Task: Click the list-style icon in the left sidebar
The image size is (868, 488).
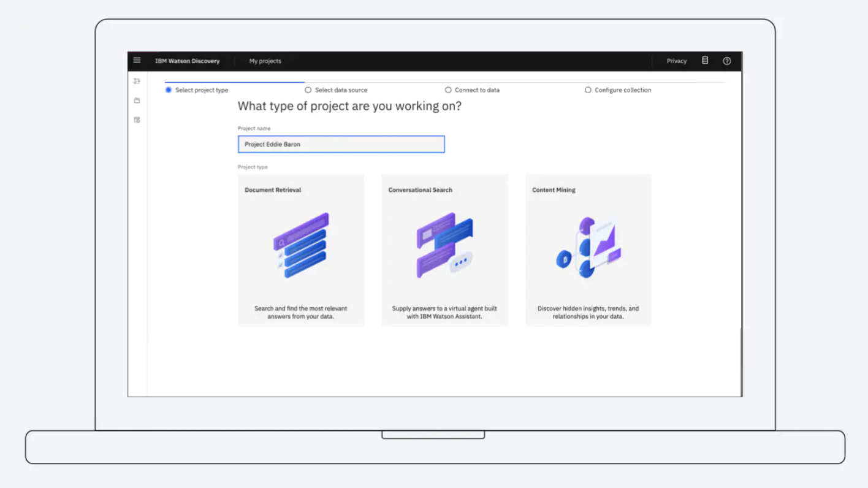Action: tap(136, 80)
